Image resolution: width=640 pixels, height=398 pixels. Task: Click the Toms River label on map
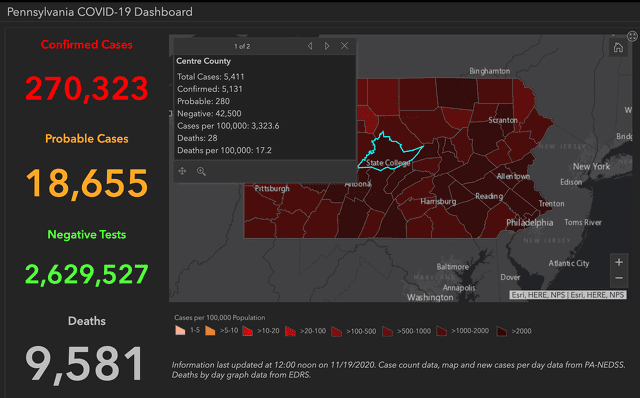583,222
